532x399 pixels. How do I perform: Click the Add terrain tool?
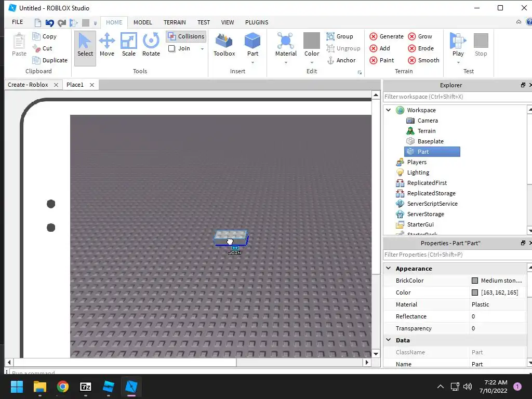[380, 48]
